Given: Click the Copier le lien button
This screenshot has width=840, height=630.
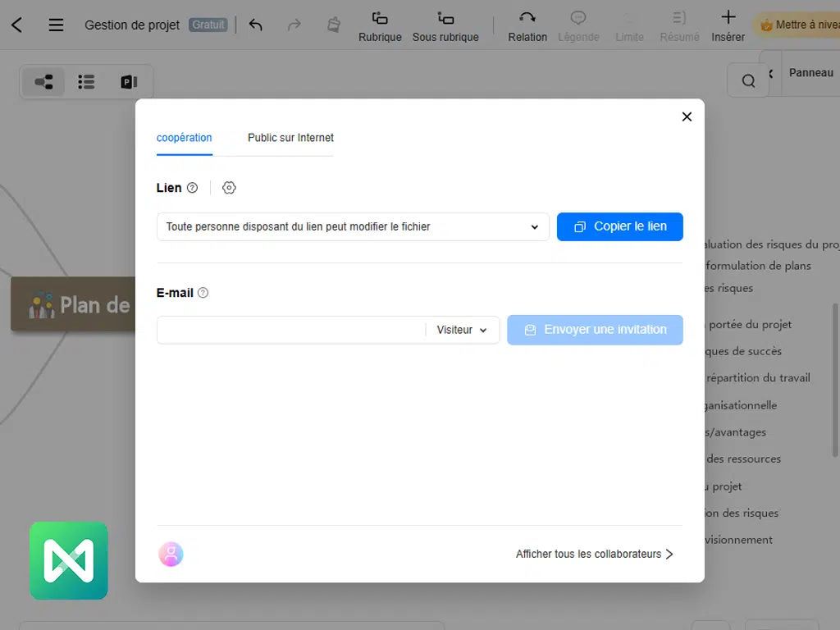Looking at the screenshot, I should click(619, 227).
